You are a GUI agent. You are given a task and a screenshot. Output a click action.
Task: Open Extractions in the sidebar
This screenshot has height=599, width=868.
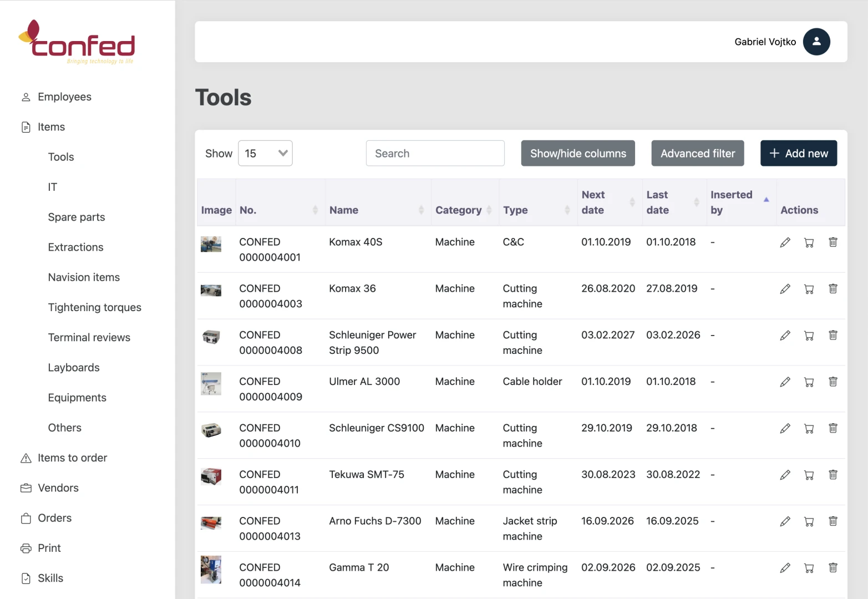tap(75, 247)
